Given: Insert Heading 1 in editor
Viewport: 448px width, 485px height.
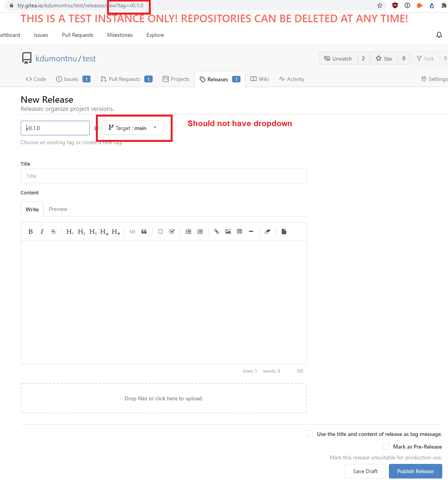Looking at the screenshot, I should 70,232.
